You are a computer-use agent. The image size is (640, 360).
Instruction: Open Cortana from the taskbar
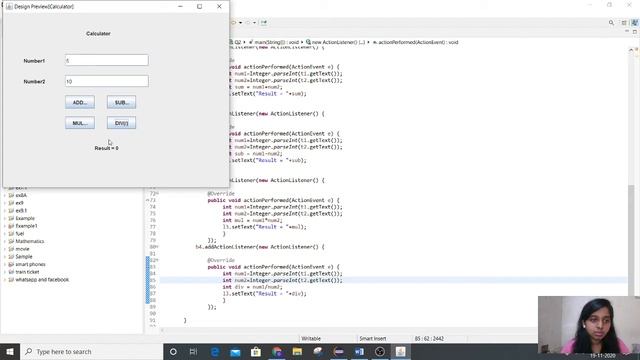pos(173,351)
